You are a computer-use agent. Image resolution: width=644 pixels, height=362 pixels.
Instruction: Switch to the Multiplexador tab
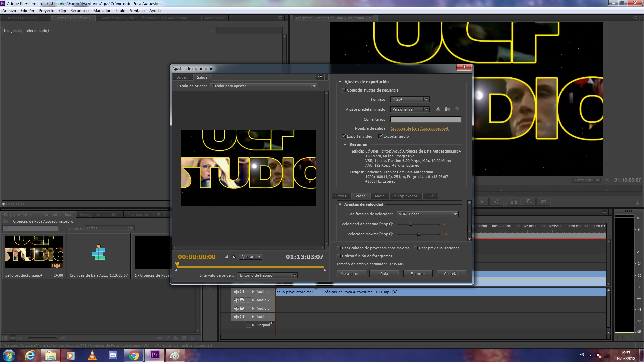tap(406, 196)
